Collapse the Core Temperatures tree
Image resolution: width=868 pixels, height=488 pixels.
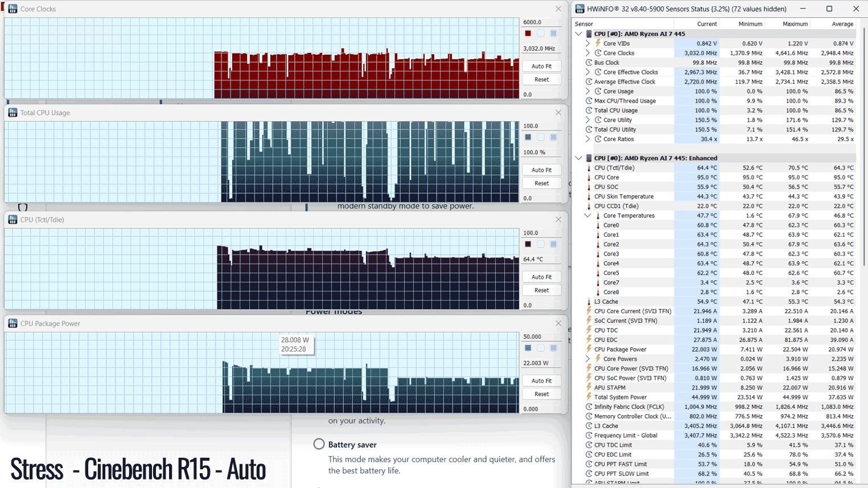tap(588, 216)
